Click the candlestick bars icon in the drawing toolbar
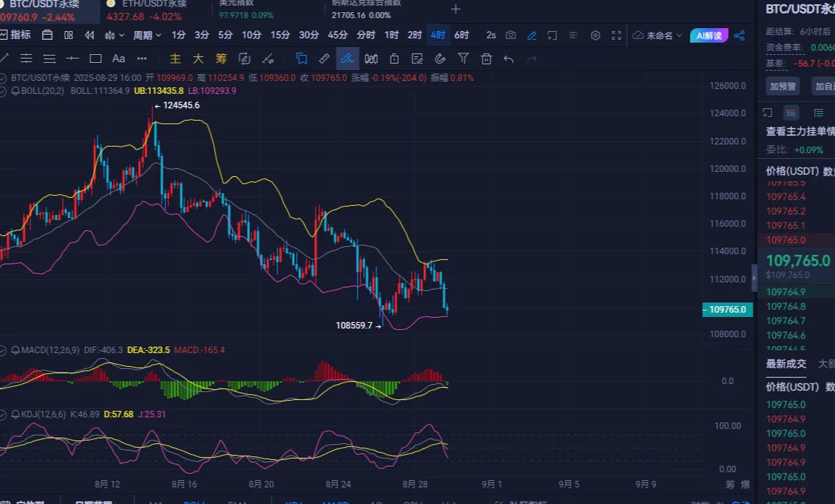The image size is (835, 504). pos(371,58)
